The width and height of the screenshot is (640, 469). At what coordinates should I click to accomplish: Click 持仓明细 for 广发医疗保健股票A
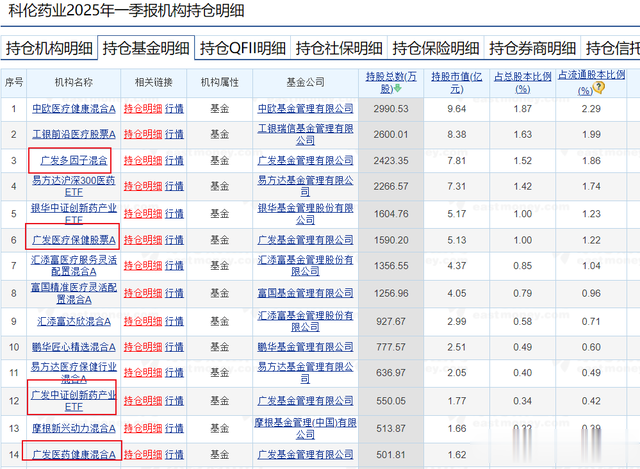click(x=142, y=240)
